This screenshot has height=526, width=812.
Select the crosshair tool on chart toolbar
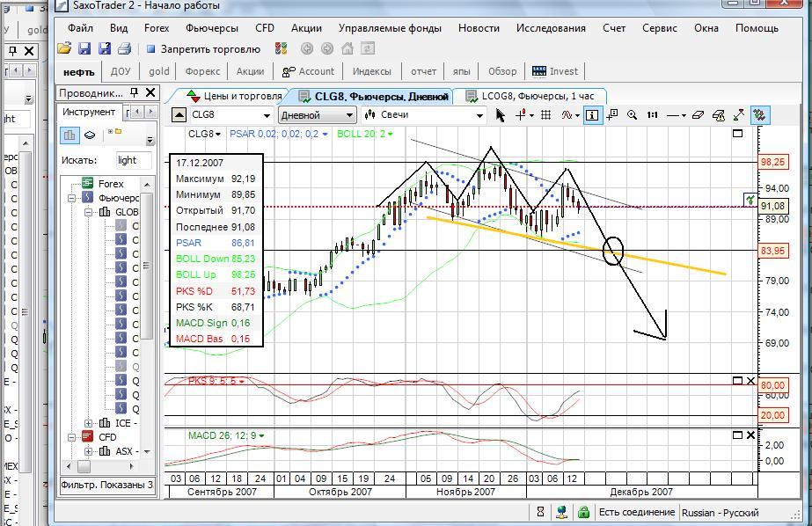(x=521, y=115)
